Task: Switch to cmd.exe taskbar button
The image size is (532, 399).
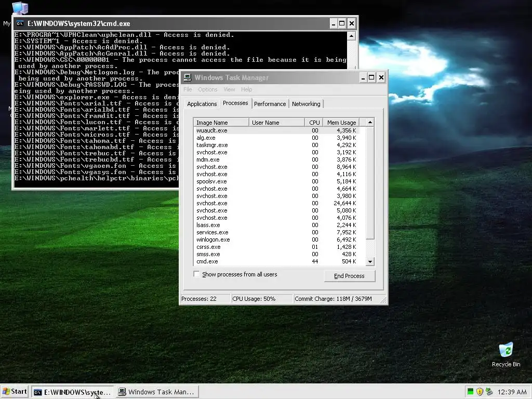Action: [x=73, y=392]
